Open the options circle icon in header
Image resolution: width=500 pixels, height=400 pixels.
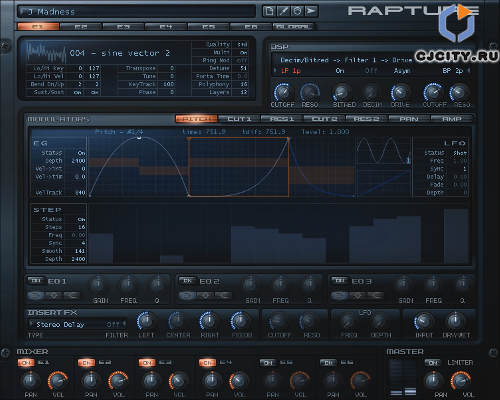[x=297, y=11]
